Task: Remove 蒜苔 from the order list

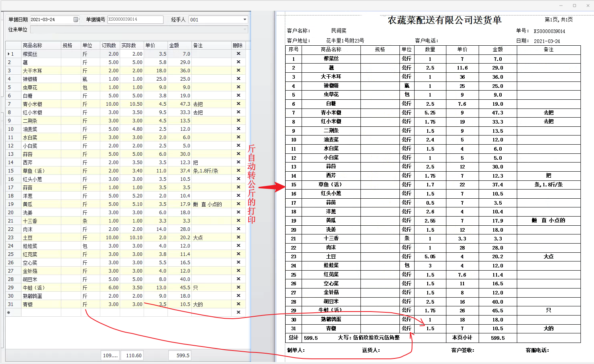Action: (238, 154)
